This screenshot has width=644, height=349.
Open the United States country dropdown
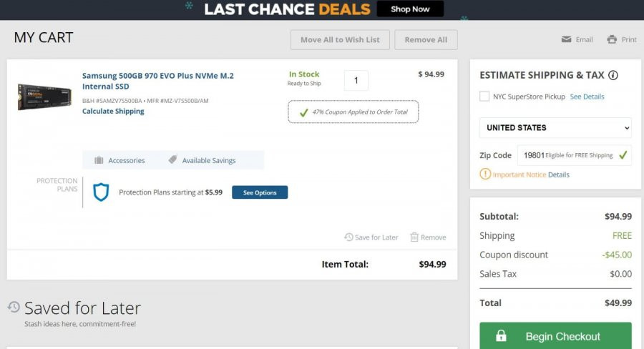(x=555, y=128)
